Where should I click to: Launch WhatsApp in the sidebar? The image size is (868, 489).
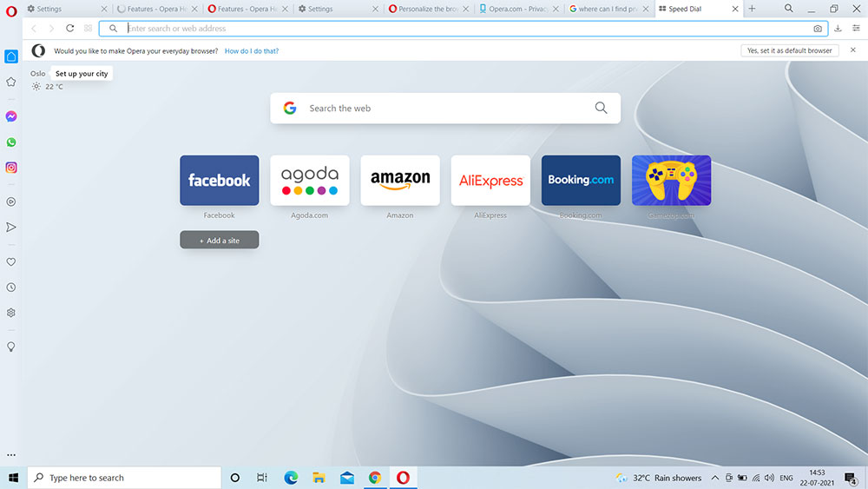[11, 142]
